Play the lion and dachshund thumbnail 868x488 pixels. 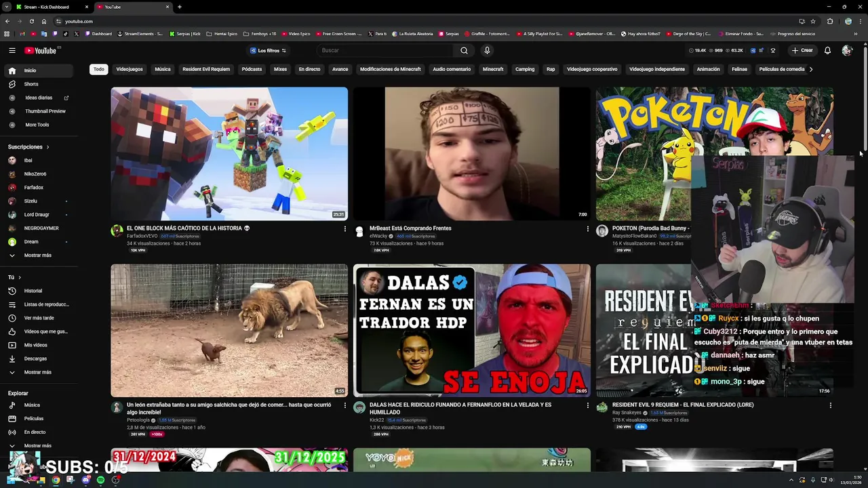(229, 330)
